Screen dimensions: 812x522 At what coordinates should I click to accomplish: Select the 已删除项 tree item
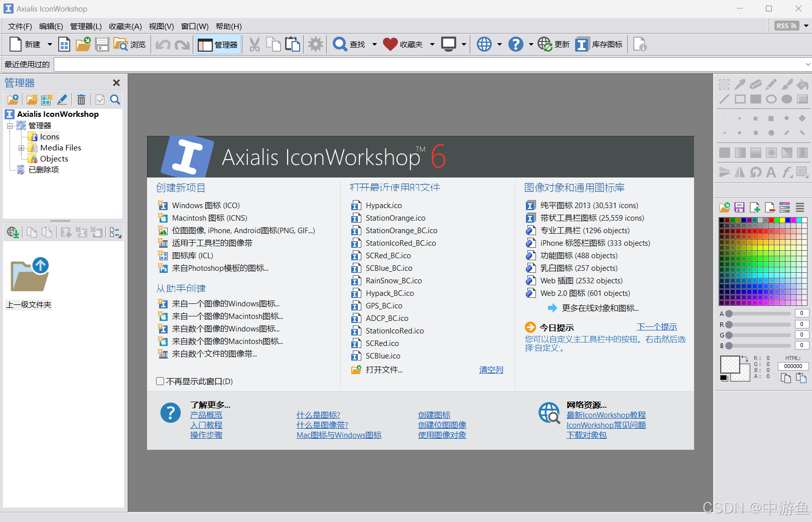point(44,170)
